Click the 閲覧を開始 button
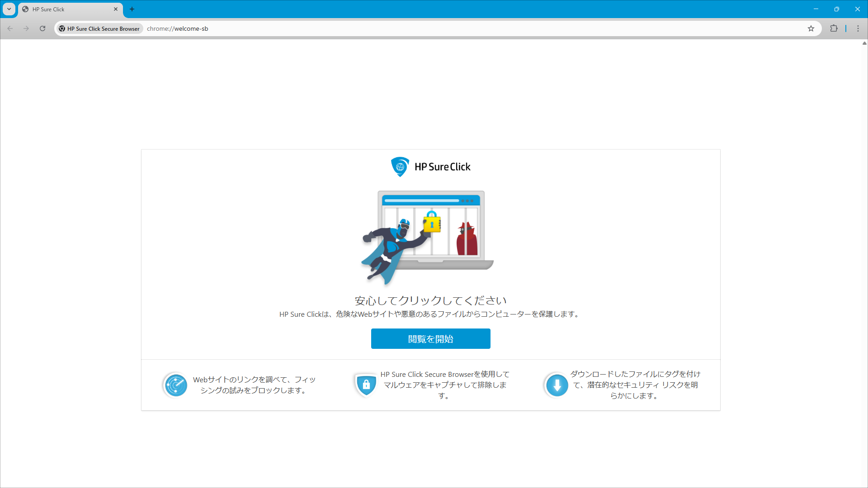Image resolution: width=868 pixels, height=488 pixels. (430, 338)
